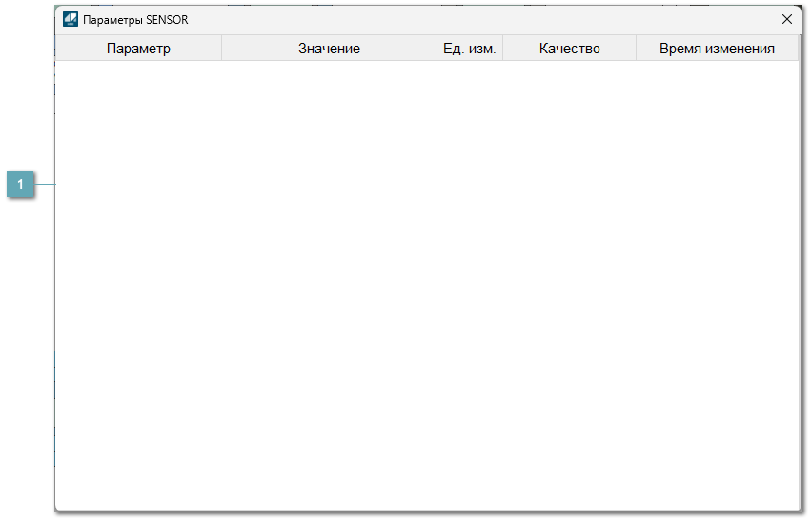This screenshot has height=522, width=812.
Task: Click right edge of Время изменения header
Action: point(798,49)
